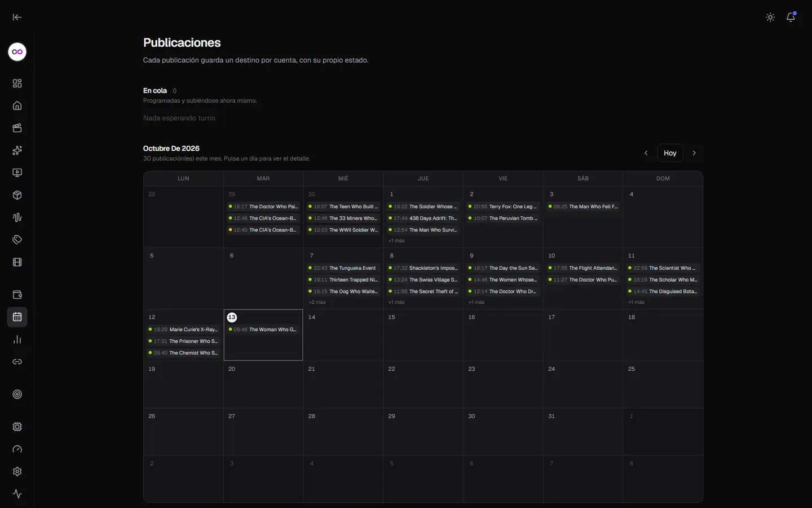Open the chain link icon in sidebar

tap(17, 362)
